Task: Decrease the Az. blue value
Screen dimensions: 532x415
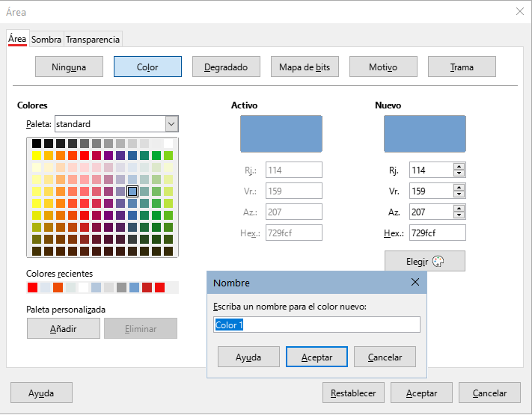Action: click(x=459, y=215)
